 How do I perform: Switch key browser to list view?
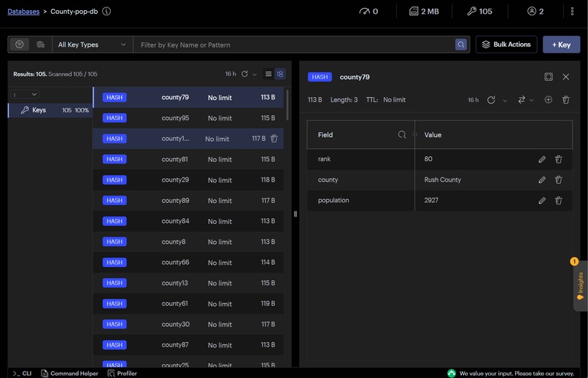tap(268, 74)
